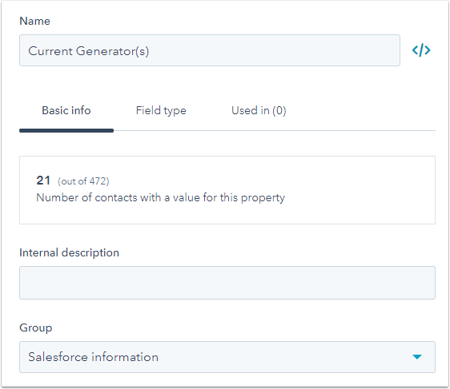The height and width of the screenshot is (389, 450).
Task: Click into the Name input field
Action: pos(210,50)
